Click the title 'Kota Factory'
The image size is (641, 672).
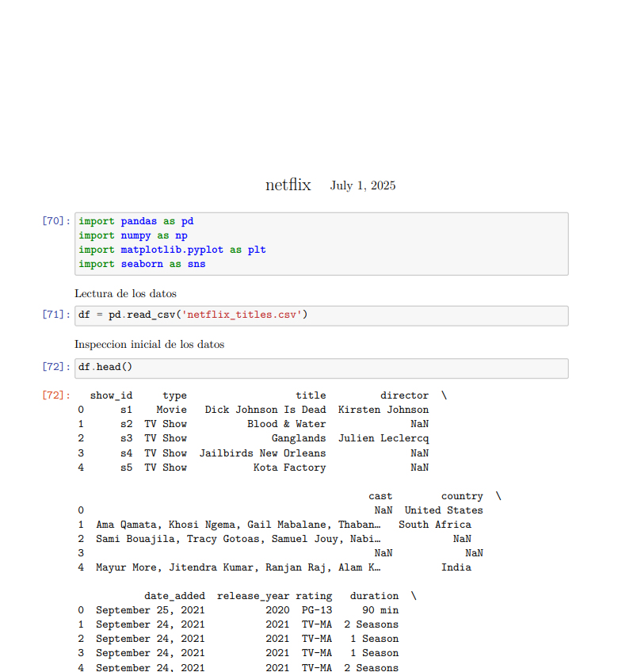290,468
